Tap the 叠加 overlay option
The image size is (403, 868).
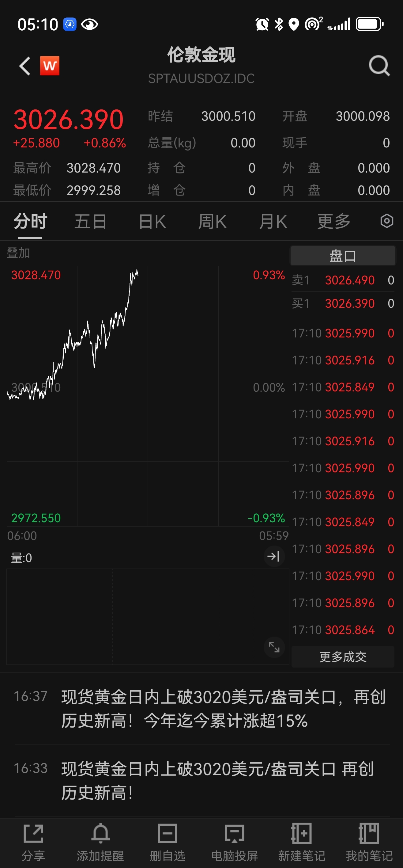click(x=18, y=253)
